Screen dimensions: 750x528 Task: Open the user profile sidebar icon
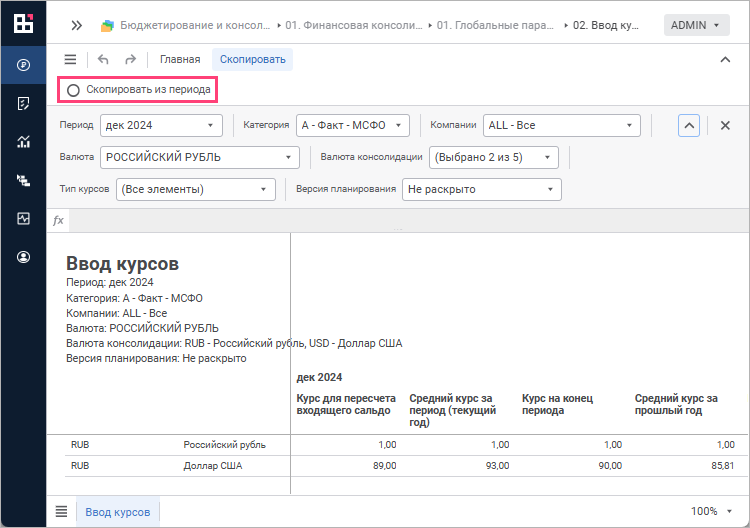click(x=22, y=257)
